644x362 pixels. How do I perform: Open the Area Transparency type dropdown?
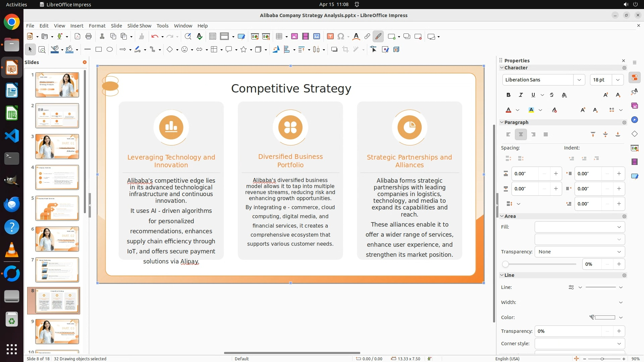[x=580, y=252]
